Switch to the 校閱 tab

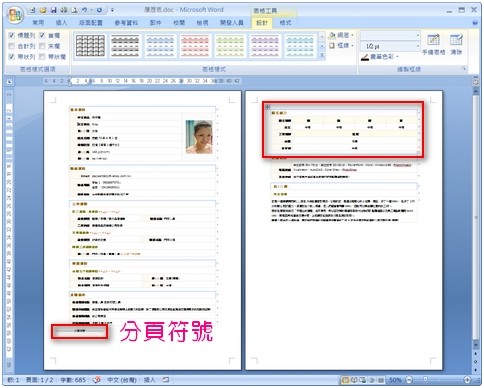pos(179,23)
